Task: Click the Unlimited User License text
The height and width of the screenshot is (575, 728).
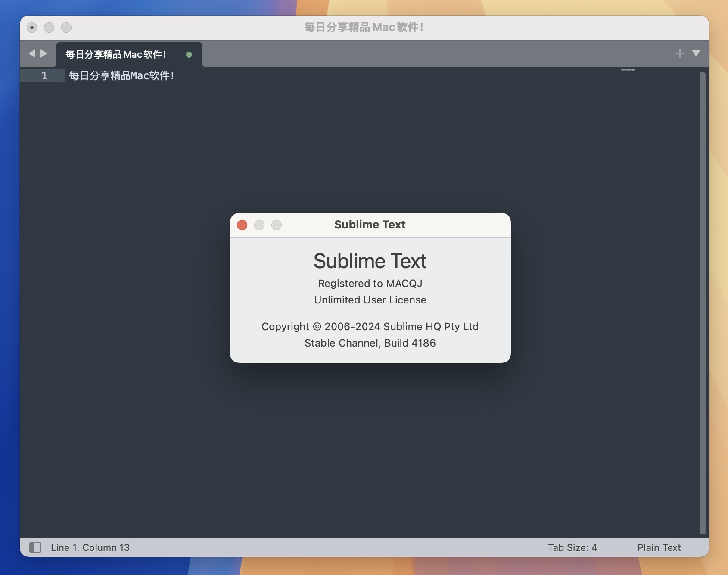Action: [x=370, y=300]
